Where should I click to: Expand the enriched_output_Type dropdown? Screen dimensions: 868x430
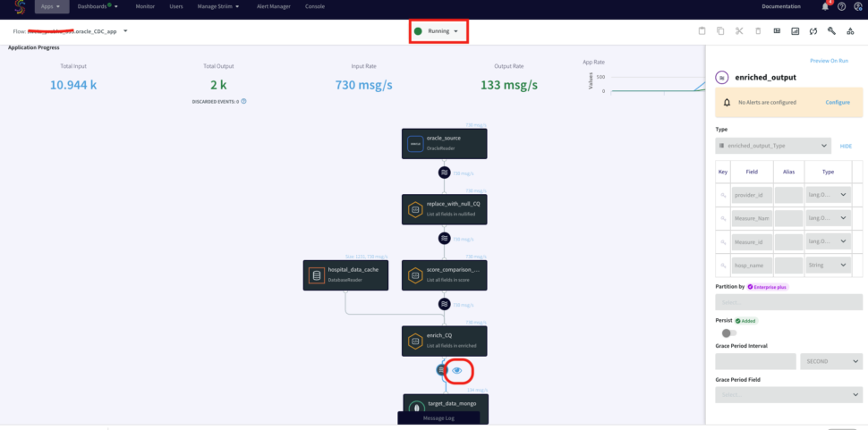(773, 146)
